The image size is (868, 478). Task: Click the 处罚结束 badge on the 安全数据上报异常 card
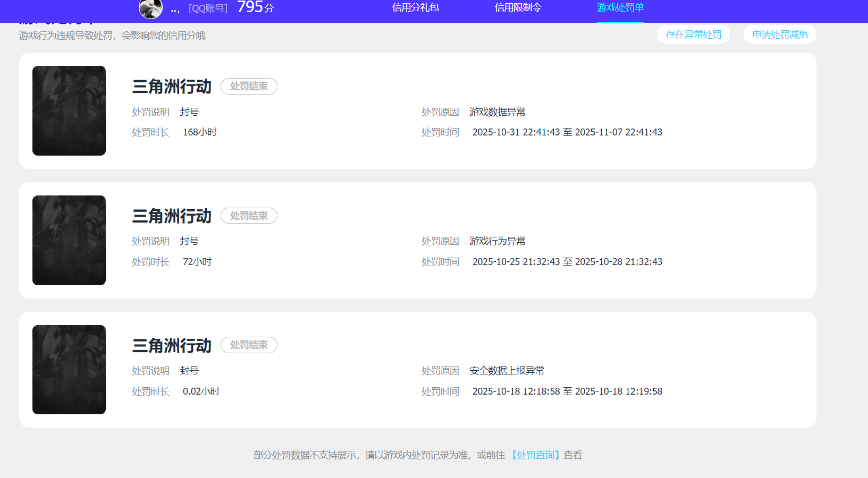[249, 345]
